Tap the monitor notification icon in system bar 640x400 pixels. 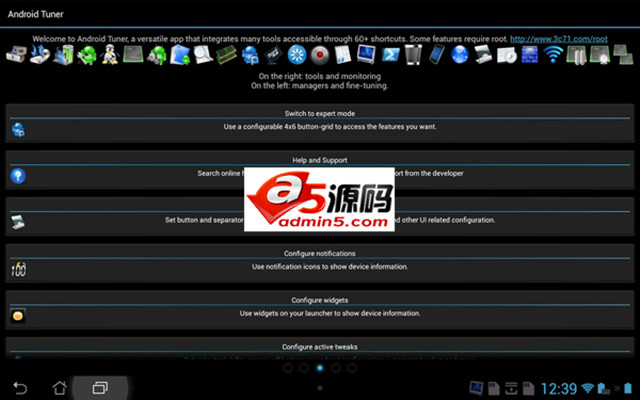476,388
